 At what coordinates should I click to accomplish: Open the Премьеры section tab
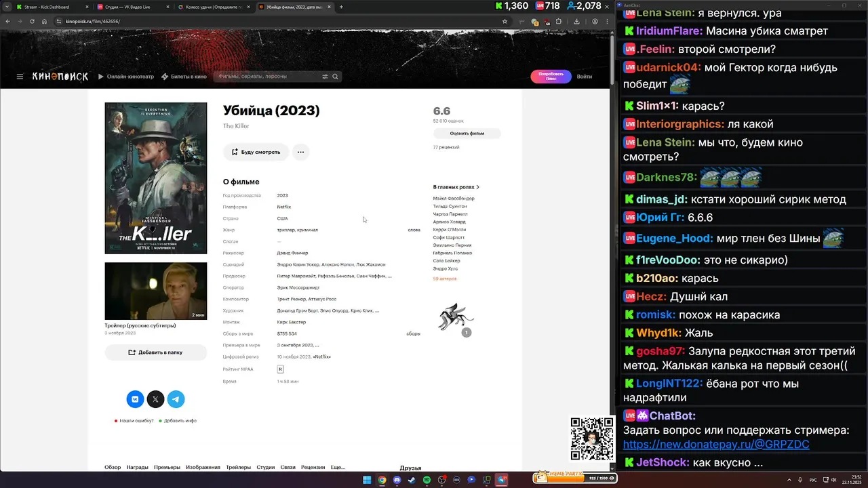[x=167, y=468]
